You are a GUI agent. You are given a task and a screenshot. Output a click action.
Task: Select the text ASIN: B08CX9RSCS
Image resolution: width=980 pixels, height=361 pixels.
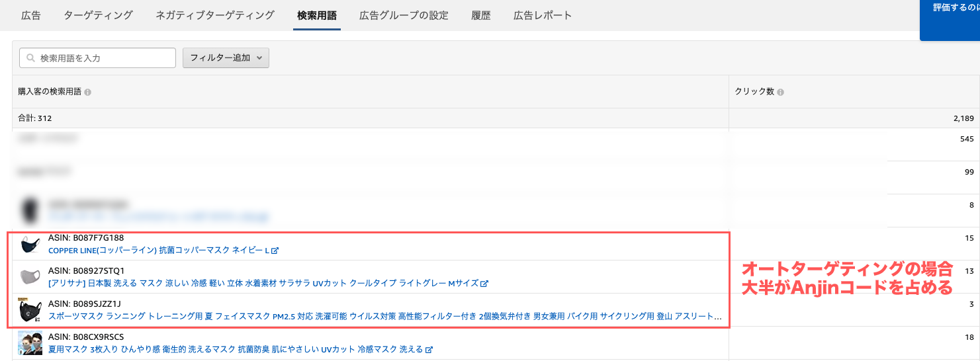[x=86, y=337]
